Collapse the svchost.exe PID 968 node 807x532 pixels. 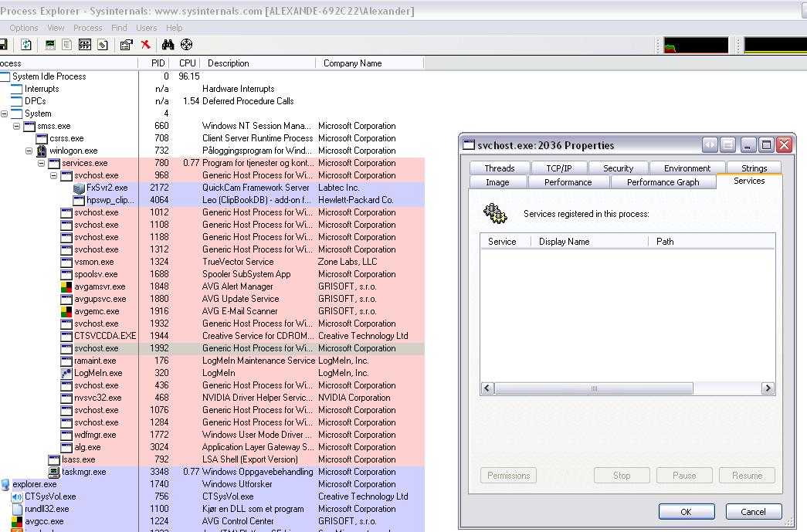(53, 175)
